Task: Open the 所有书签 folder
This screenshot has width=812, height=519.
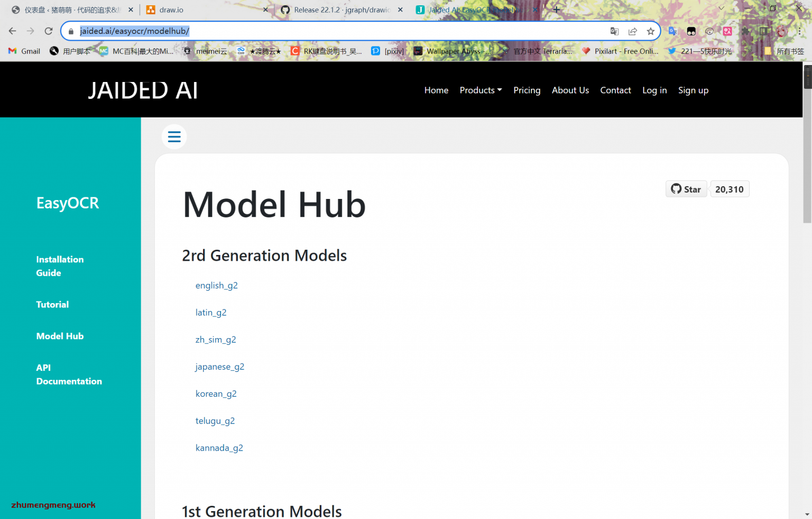Action: pos(785,51)
